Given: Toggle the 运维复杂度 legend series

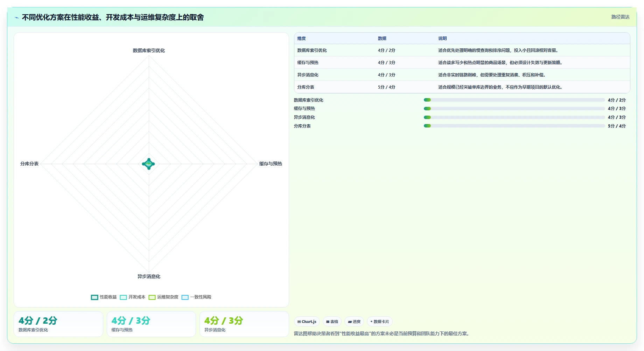Looking at the screenshot, I should click(163, 297).
